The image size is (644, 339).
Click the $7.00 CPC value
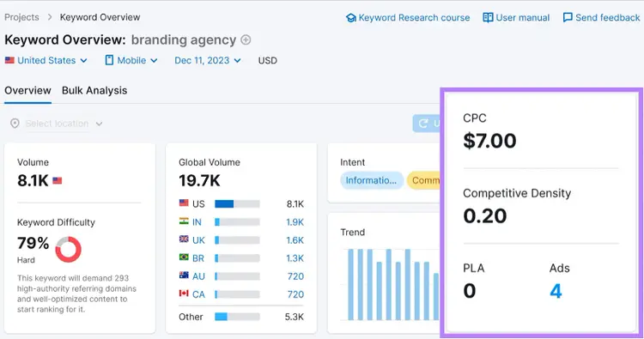pyautogui.click(x=489, y=141)
